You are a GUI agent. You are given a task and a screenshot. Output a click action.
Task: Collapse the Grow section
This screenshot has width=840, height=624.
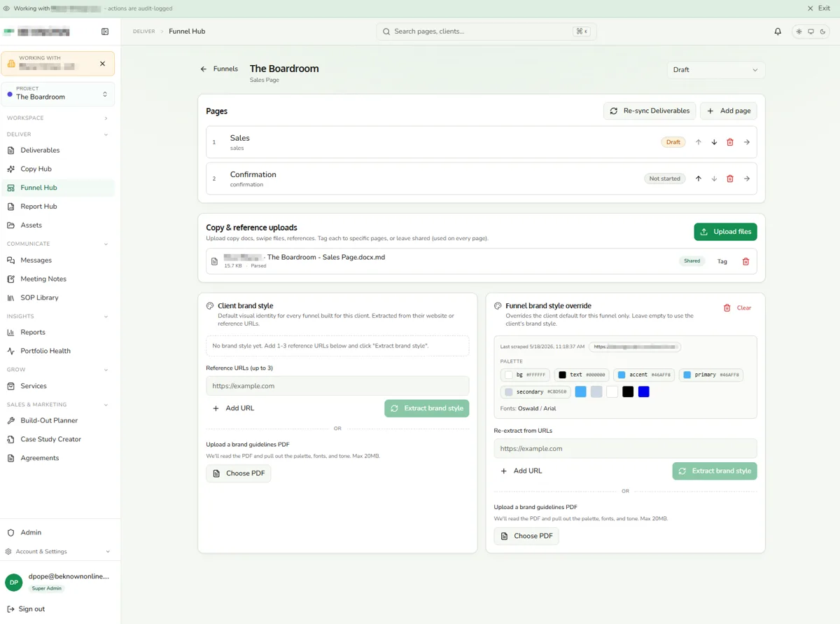click(58, 370)
